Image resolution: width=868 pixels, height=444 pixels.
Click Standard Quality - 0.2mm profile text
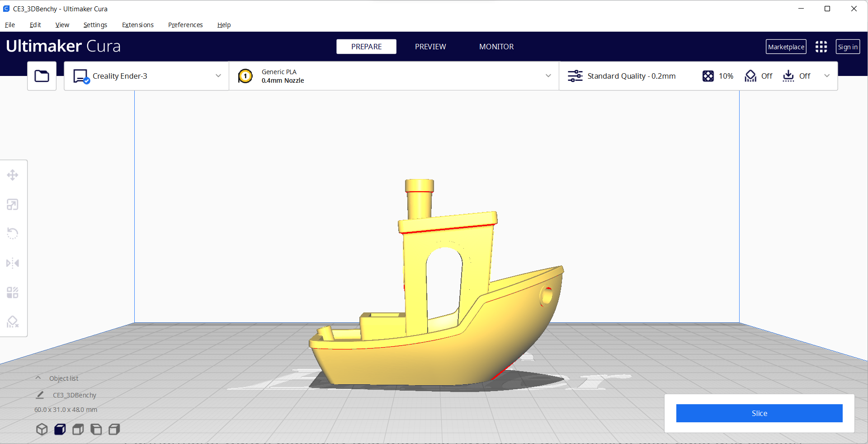pyautogui.click(x=632, y=76)
